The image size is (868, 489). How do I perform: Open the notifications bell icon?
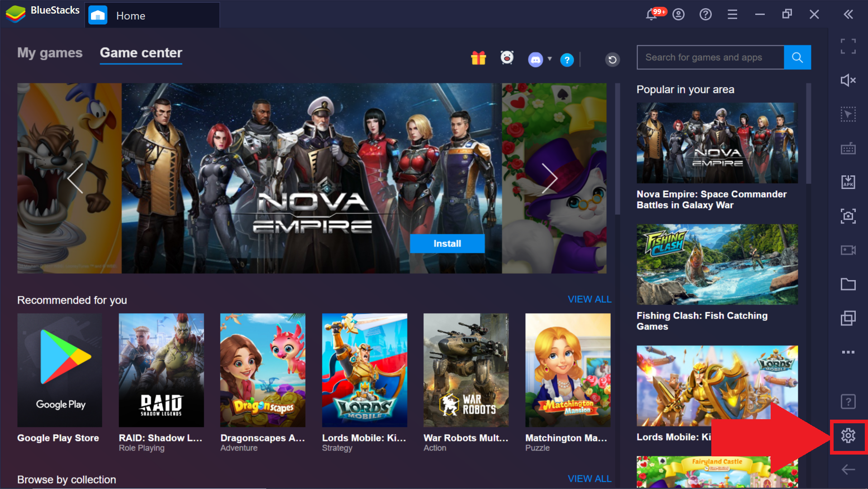click(652, 15)
